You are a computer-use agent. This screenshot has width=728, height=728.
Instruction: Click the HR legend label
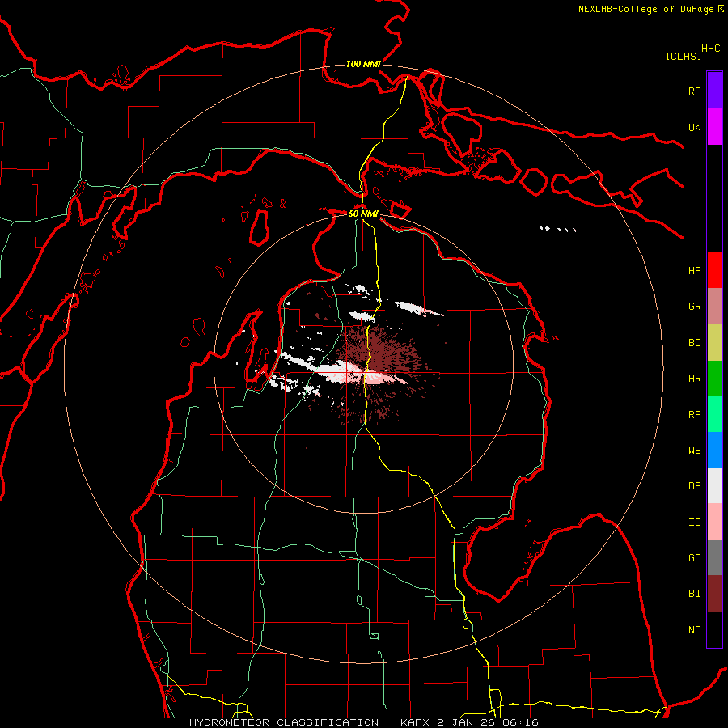coord(695,379)
